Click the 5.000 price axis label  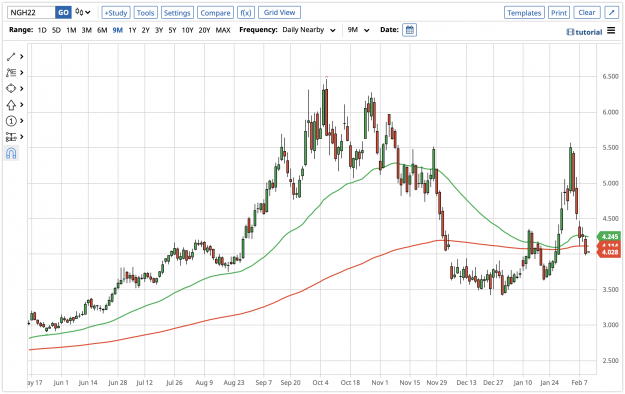tap(610, 183)
